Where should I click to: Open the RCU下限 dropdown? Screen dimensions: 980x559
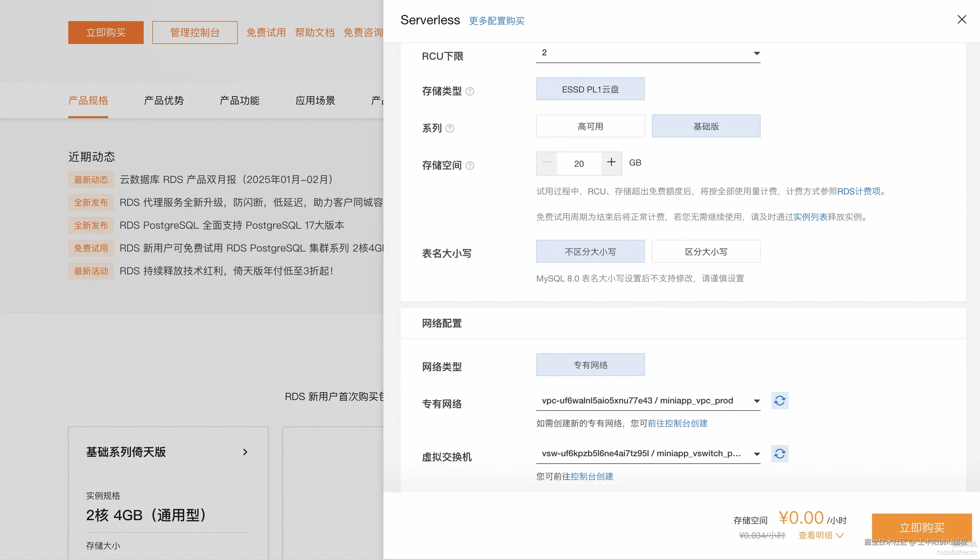pos(648,53)
